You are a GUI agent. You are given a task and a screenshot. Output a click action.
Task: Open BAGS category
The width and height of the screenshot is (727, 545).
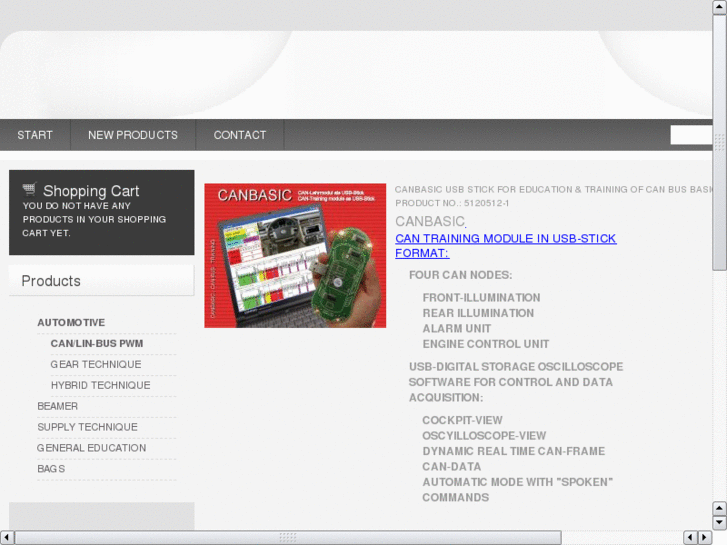tap(51, 468)
